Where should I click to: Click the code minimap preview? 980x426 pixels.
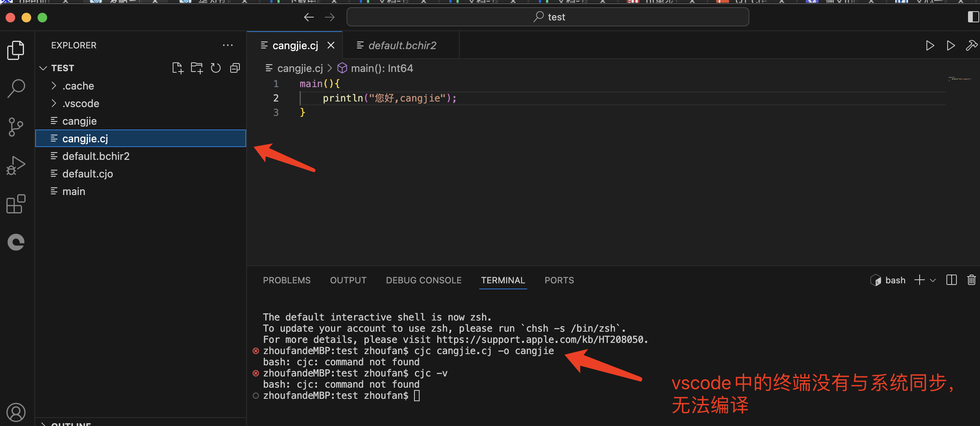(960, 79)
